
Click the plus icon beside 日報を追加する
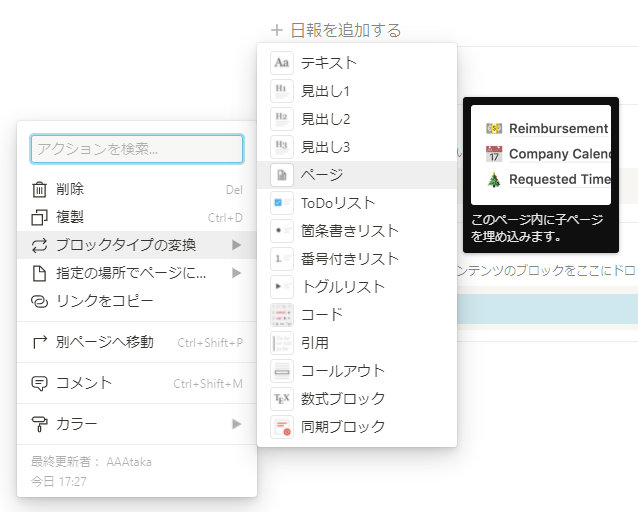[x=277, y=30]
